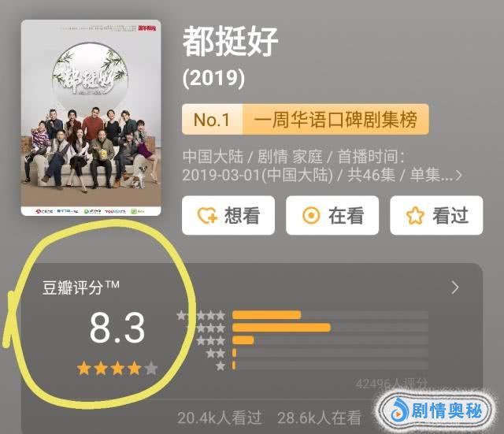Click the No.1 rank badge
504x434 pixels.
212,119
